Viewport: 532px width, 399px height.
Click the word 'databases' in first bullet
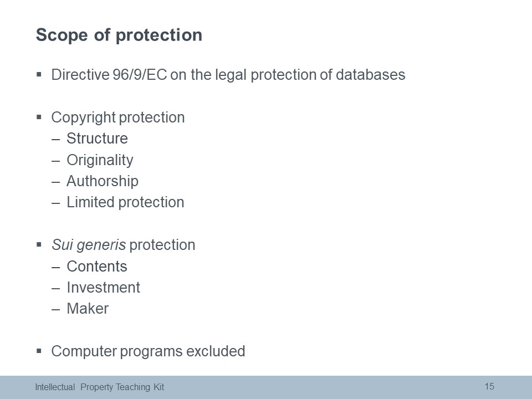[371, 75]
